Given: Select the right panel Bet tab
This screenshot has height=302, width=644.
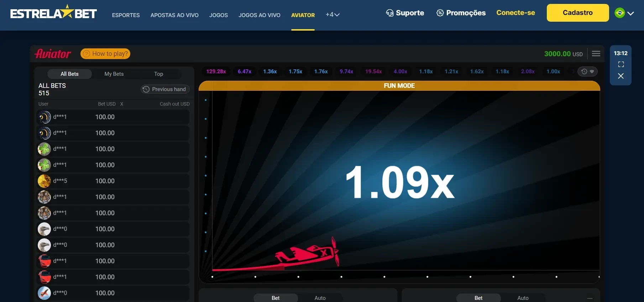Looking at the screenshot, I should coord(478,298).
